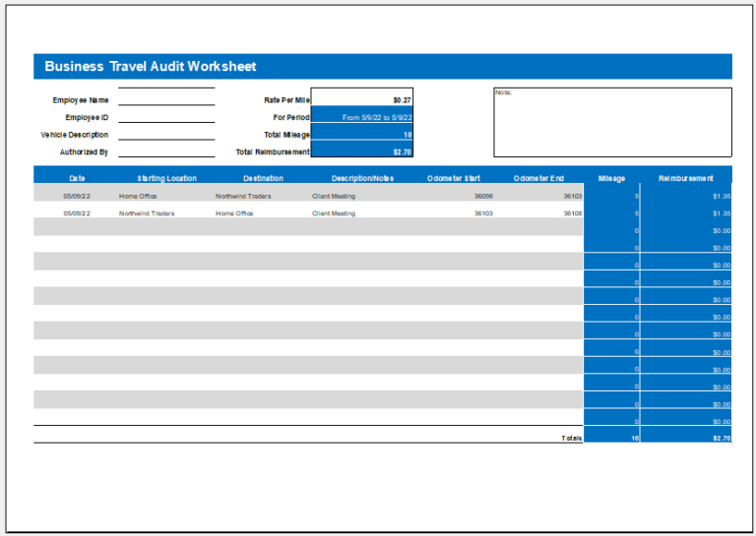This screenshot has width=756, height=536.
Task: Select the Starting Location column header
Action: click(166, 178)
